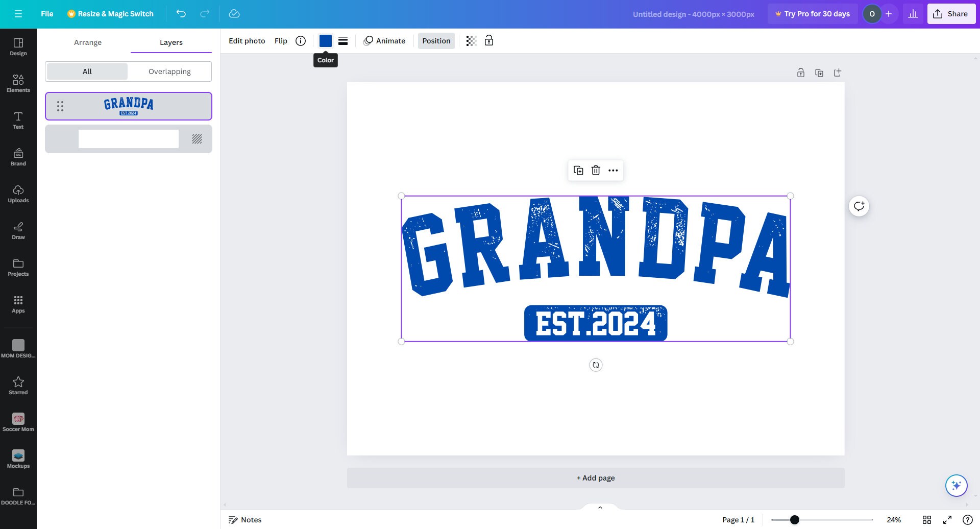This screenshot has width=980, height=529.
Task: Open the Mockups app in the sidebar
Action: pos(18,459)
